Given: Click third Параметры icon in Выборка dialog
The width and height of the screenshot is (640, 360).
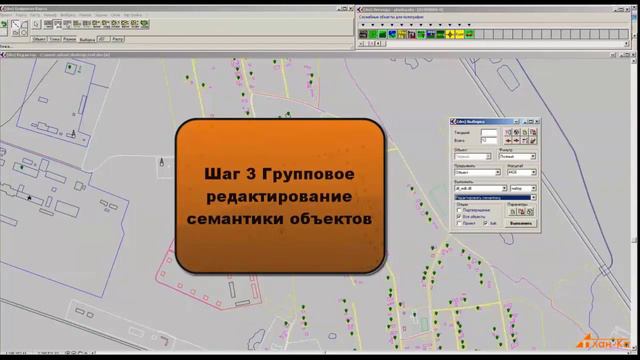Looking at the screenshot, I should pos(530,212).
